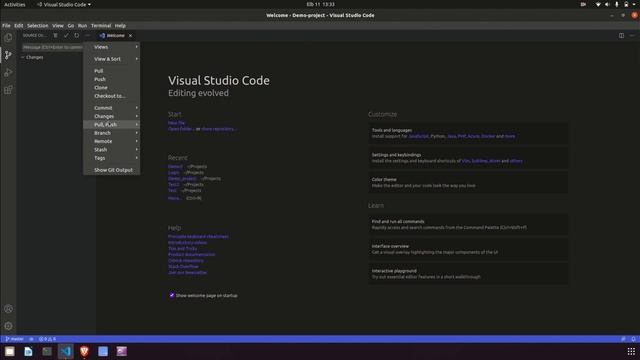Open the Interface overview card
This screenshot has width=640, height=360.
click(x=468, y=249)
